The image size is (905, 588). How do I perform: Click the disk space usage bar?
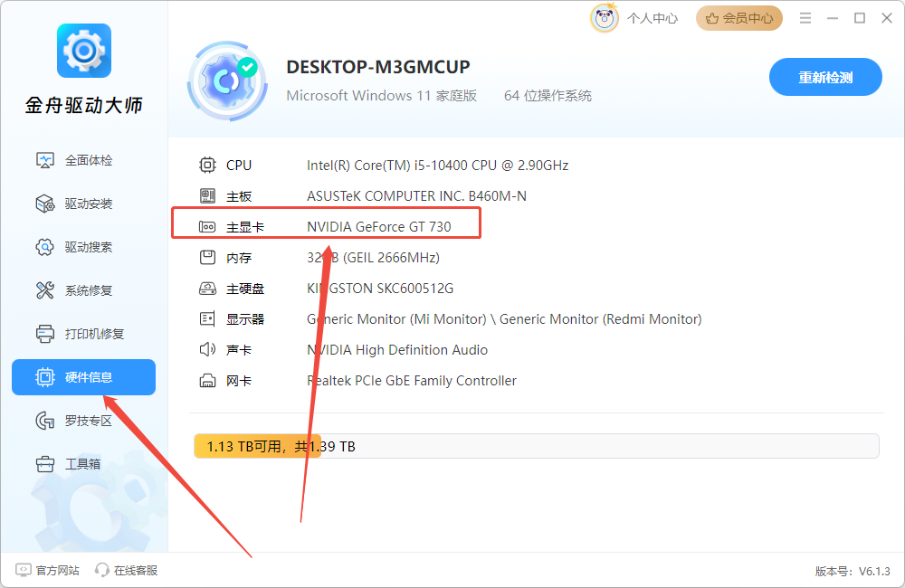(536, 446)
